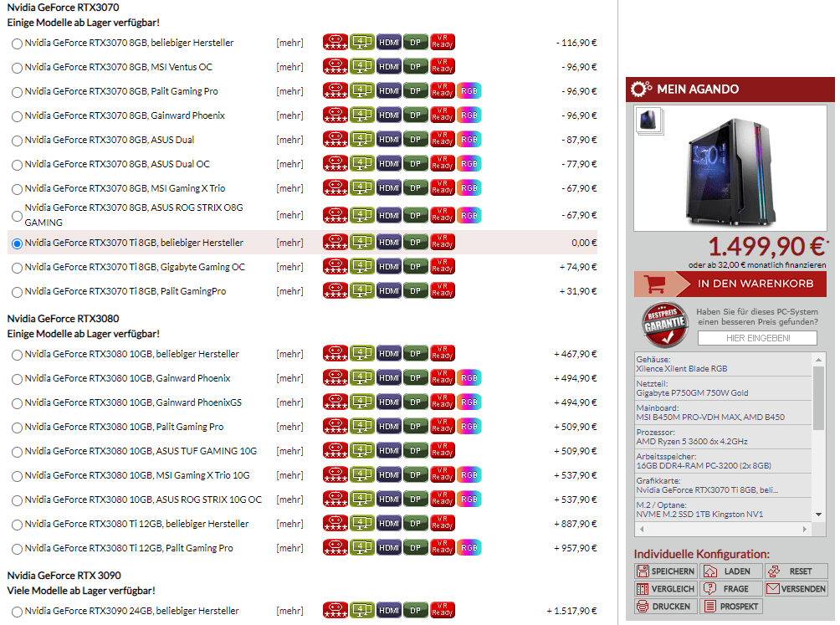The image size is (840, 625).
Task: Click the Bestpreis Garantie badge
Action: click(665, 325)
